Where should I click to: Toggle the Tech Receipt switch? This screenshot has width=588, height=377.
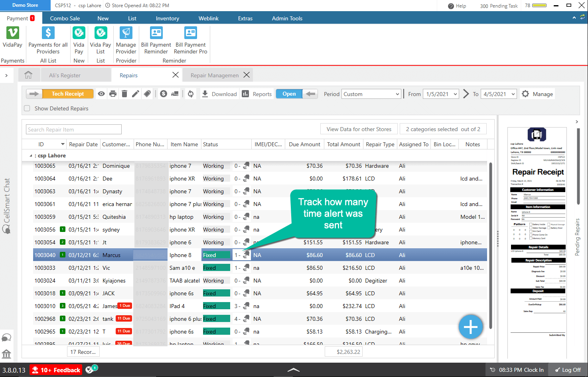click(60, 94)
